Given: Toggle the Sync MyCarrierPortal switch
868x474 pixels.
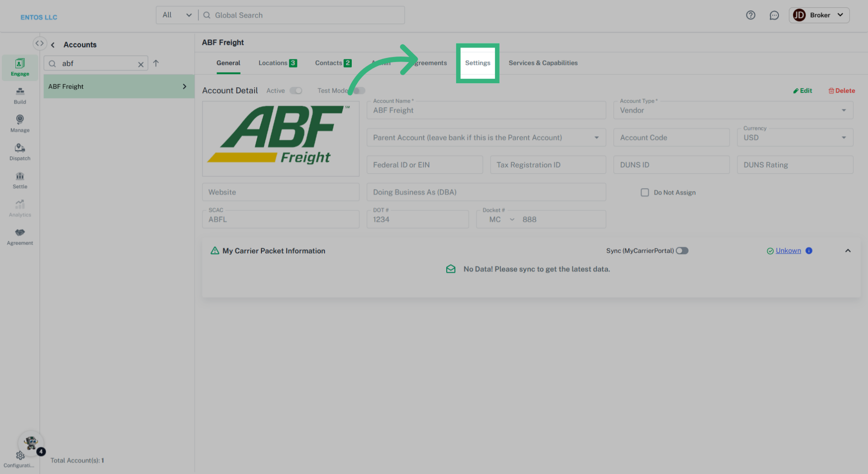Looking at the screenshot, I should (x=682, y=251).
